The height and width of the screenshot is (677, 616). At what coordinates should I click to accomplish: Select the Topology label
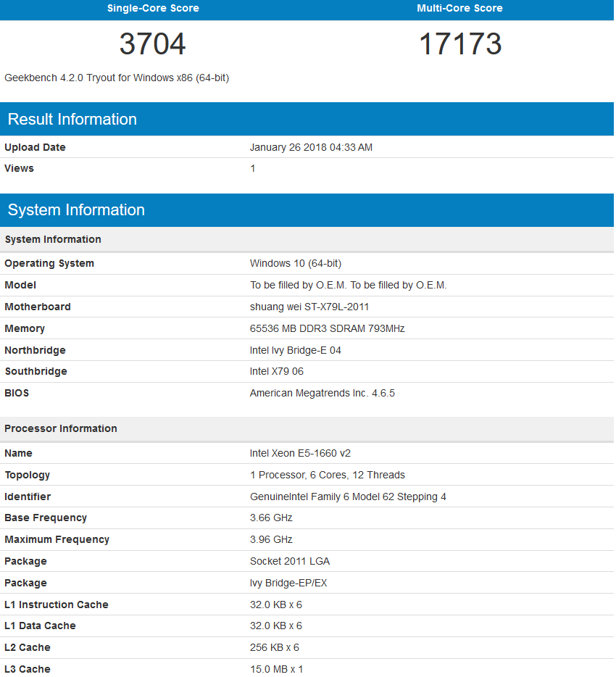(28, 475)
